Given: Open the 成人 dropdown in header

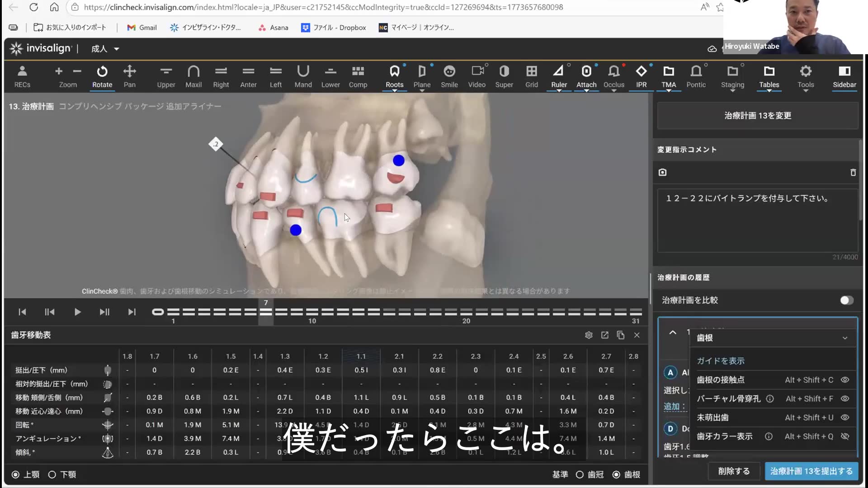Looking at the screenshot, I should pyautogui.click(x=104, y=49).
